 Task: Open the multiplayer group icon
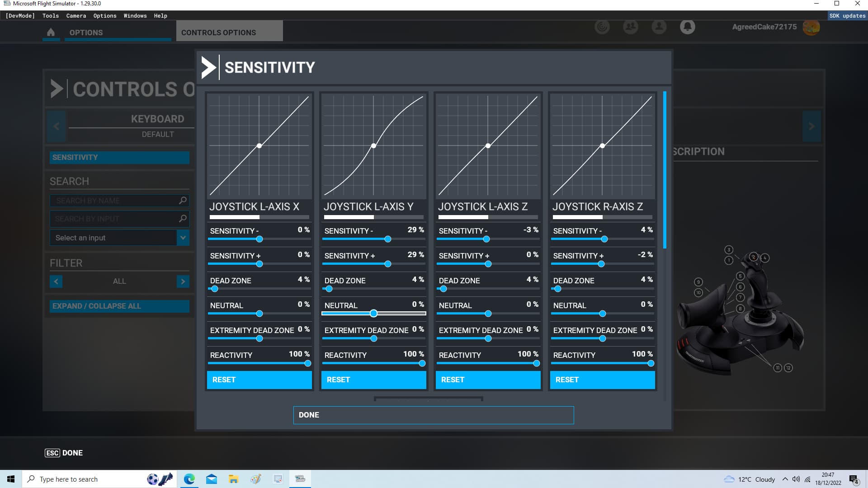tap(630, 27)
